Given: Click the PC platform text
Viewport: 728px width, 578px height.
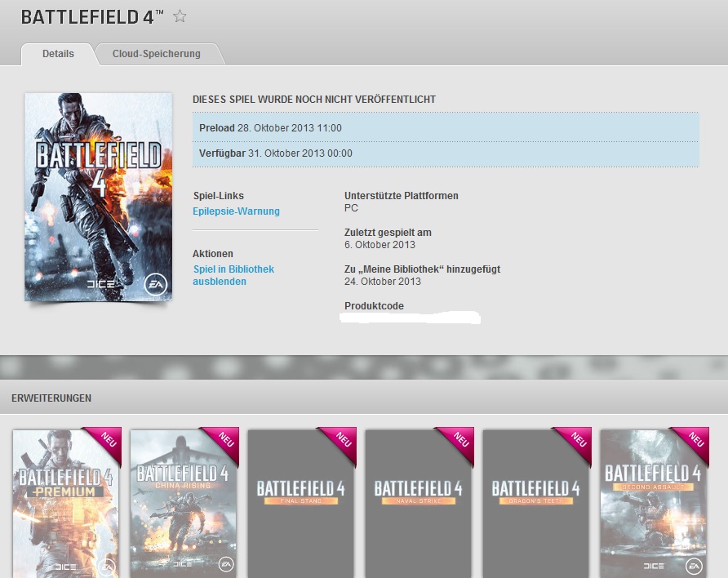Looking at the screenshot, I should [x=351, y=208].
